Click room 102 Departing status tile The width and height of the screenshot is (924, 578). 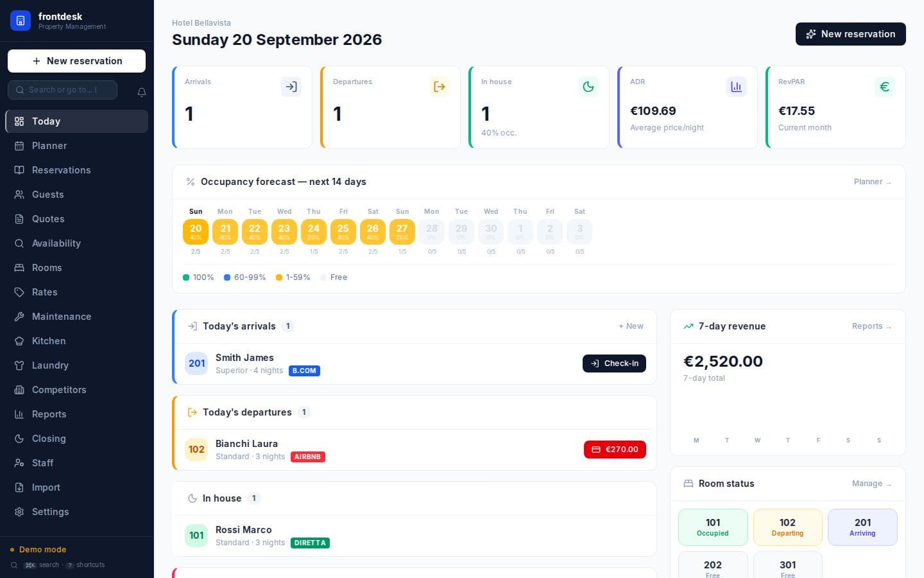[788, 527]
